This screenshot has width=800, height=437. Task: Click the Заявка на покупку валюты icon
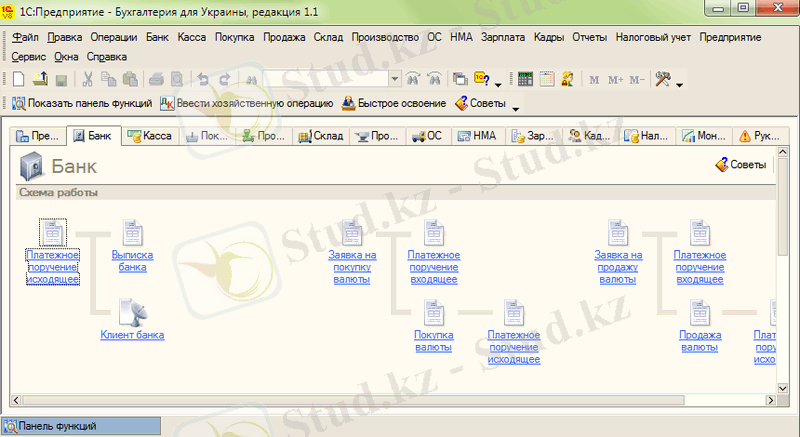point(352,233)
